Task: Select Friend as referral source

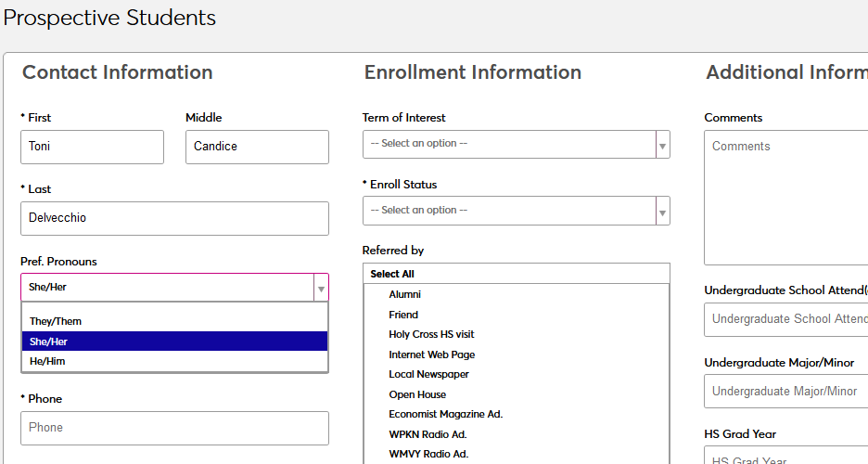Action: (x=403, y=315)
